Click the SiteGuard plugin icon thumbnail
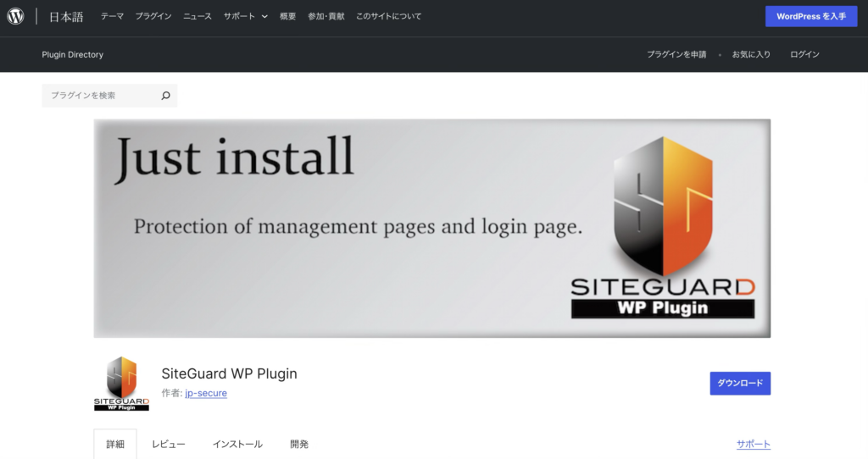This screenshot has width=868, height=459. [x=121, y=384]
